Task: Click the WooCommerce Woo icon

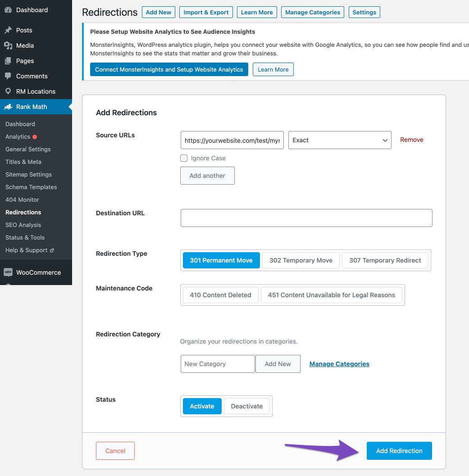Action: pos(8,272)
